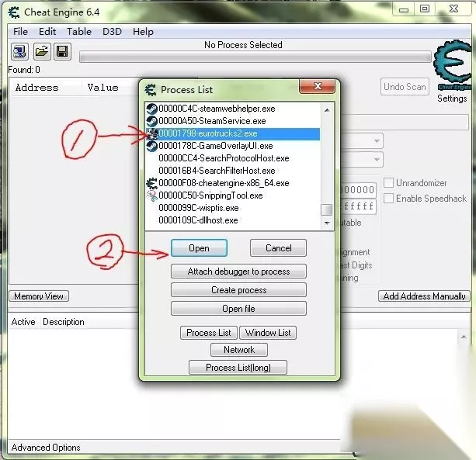Open the Edit menu
The width and height of the screenshot is (476, 460).
point(47,32)
